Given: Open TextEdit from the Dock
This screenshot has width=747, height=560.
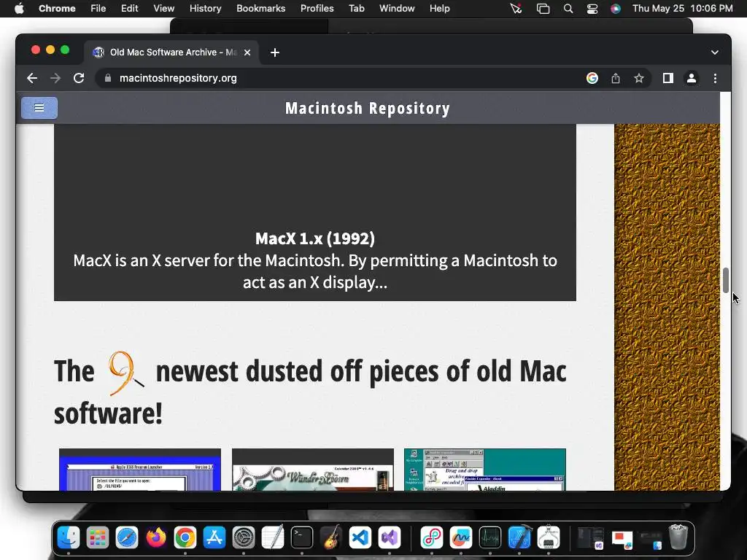Looking at the screenshot, I should 273,537.
